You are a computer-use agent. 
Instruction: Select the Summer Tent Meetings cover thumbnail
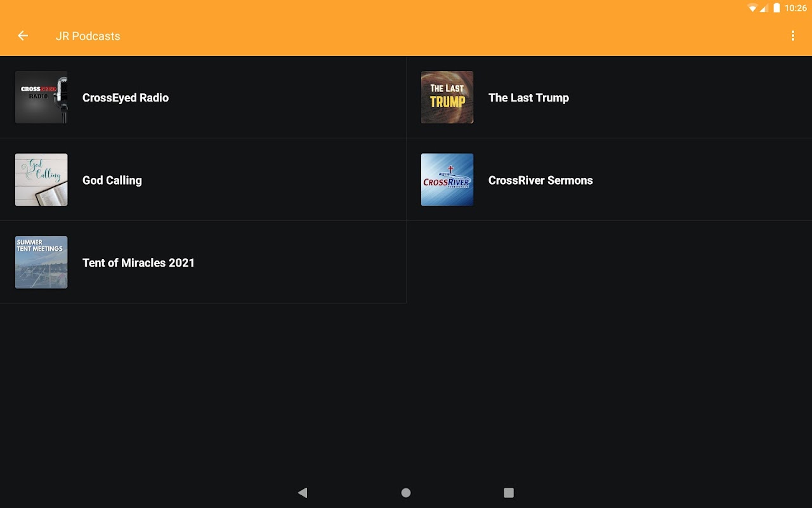point(41,262)
